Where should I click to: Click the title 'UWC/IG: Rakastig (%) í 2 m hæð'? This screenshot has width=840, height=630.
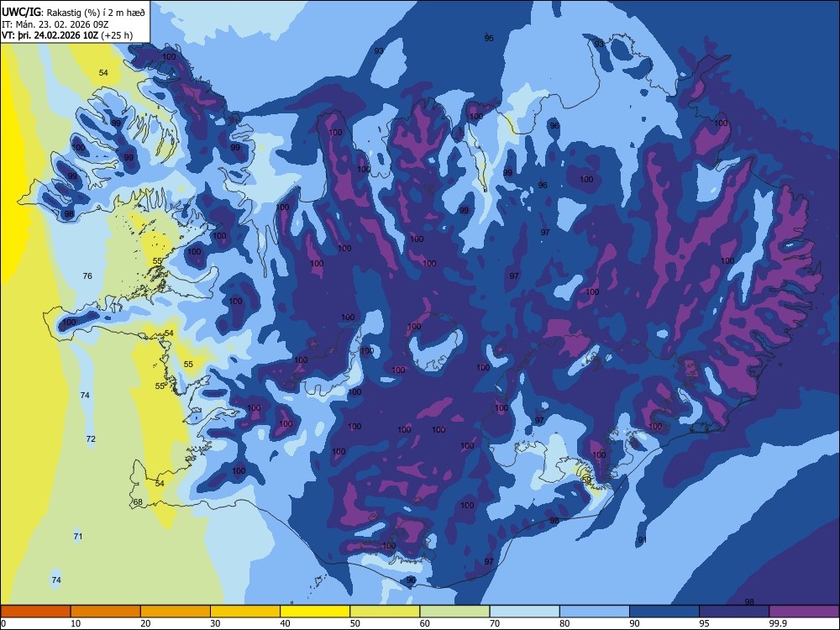[73, 12]
